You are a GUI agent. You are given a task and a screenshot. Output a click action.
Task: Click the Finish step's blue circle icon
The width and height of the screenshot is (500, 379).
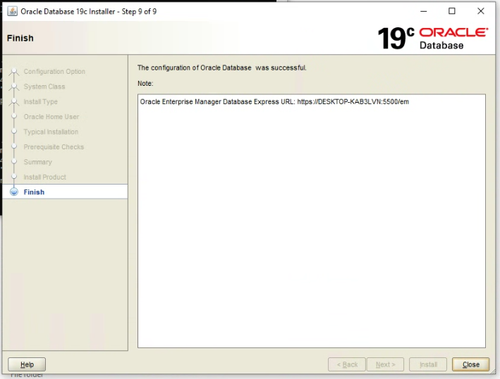(x=14, y=192)
